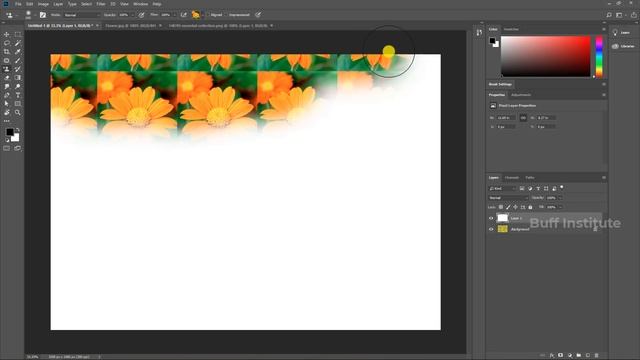The height and width of the screenshot is (360, 640).
Task: Open the layer blend mode dropdown
Action: click(x=508, y=198)
